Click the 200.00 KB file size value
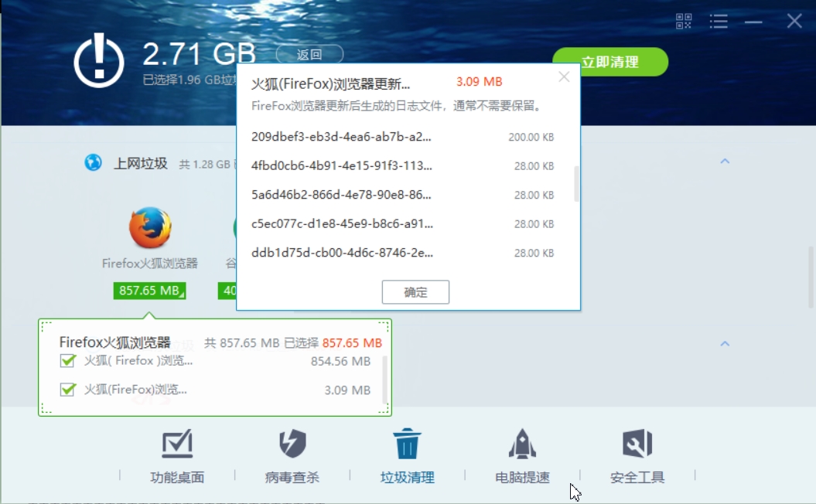Viewport: 816px width, 504px height. coord(531,138)
